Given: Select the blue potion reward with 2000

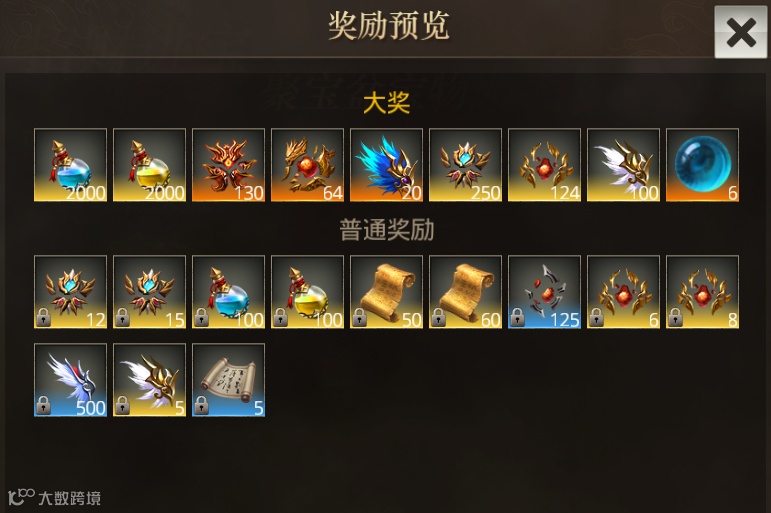Looking at the screenshot, I should (x=70, y=165).
